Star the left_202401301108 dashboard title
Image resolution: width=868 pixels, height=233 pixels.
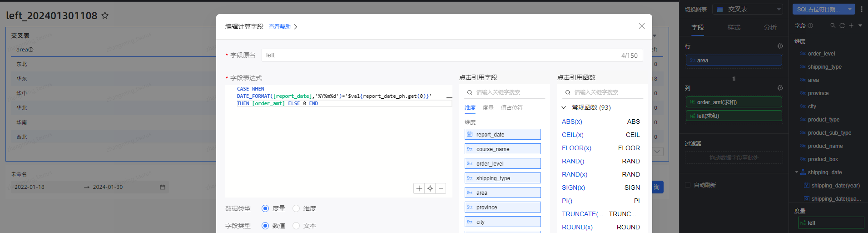(105, 15)
